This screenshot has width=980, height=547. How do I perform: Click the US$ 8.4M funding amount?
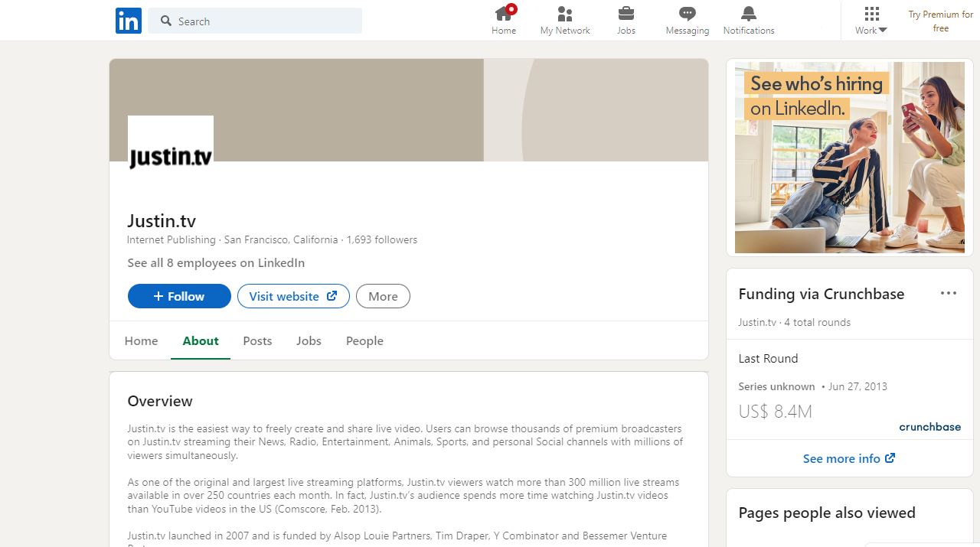[775, 412]
